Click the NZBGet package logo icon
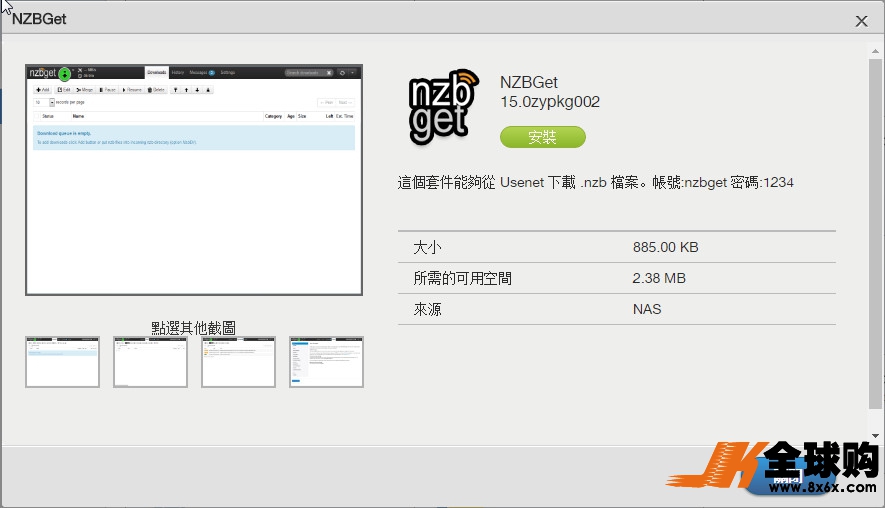The image size is (885, 508). coord(444,107)
